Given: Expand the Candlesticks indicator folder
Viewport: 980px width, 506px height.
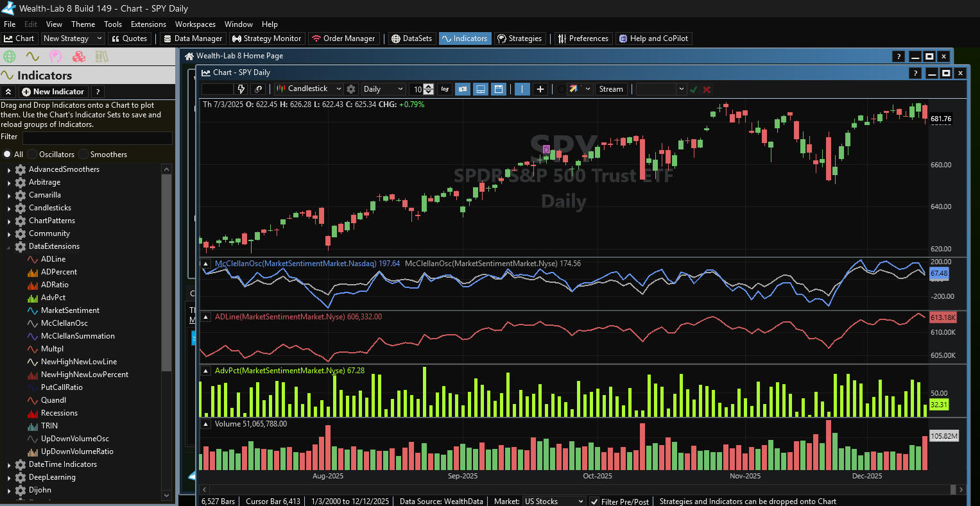Looking at the screenshot, I should point(9,208).
